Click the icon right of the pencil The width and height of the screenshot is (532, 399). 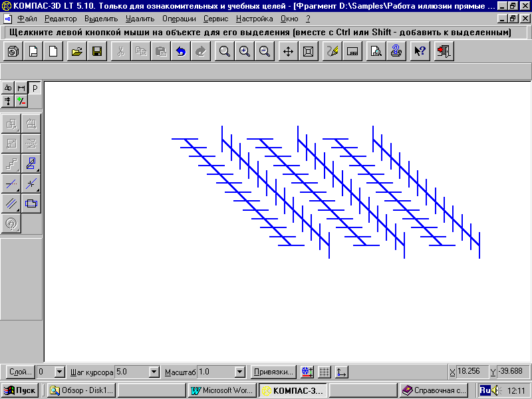coord(352,51)
